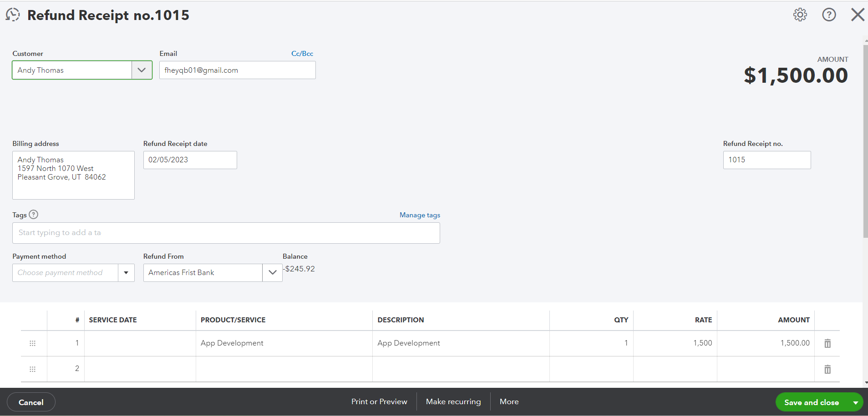
Task: Open the Manage tags link
Action: tap(420, 215)
